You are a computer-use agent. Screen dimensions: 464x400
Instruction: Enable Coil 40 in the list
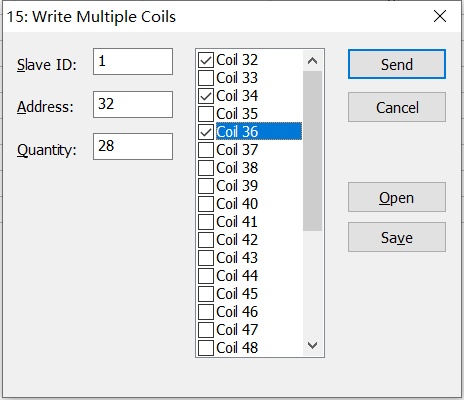pyautogui.click(x=206, y=204)
